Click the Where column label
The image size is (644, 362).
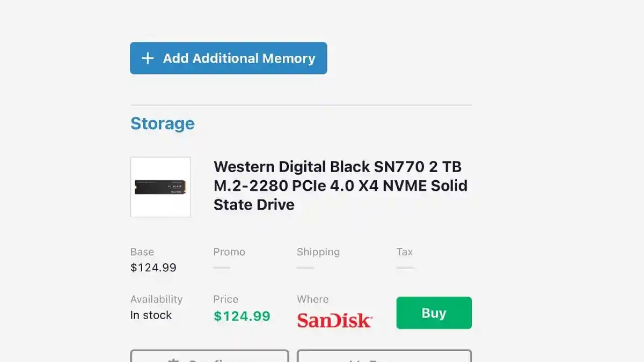pyautogui.click(x=312, y=299)
